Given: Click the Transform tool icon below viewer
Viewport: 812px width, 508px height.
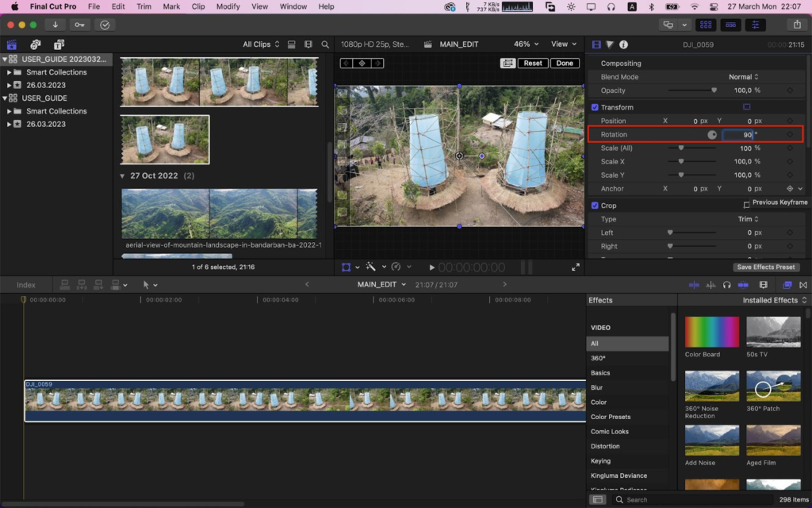Looking at the screenshot, I should point(346,267).
